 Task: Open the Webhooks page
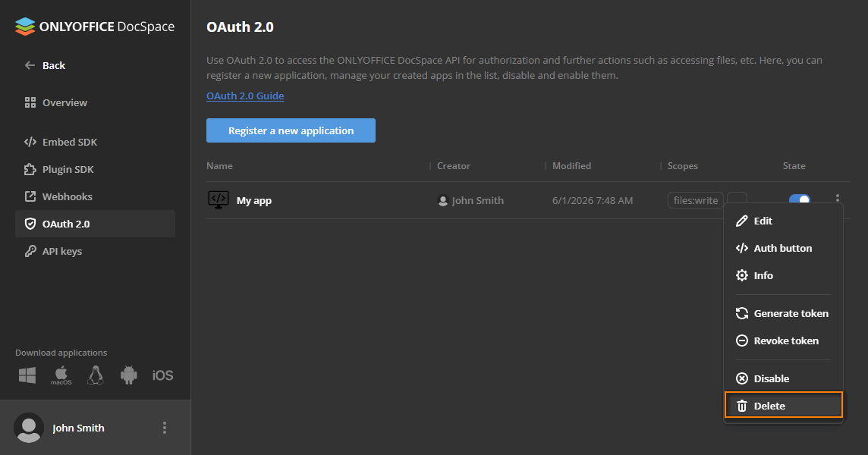pyautogui.click(x=58, y=196)
